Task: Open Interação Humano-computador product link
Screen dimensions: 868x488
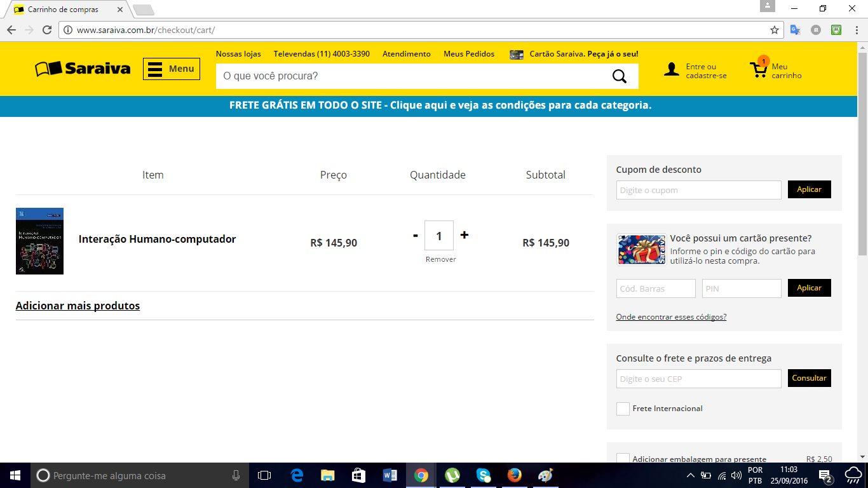Action: (157, 240)
